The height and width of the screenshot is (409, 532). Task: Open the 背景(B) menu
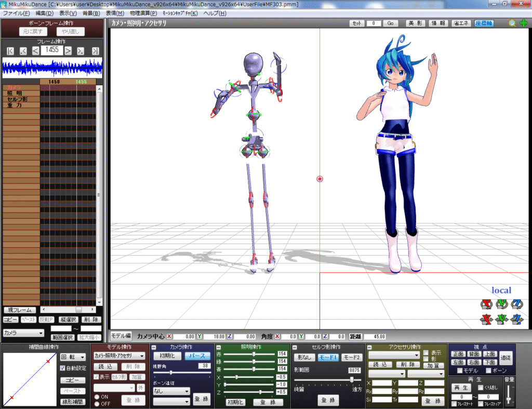point(91,13)
